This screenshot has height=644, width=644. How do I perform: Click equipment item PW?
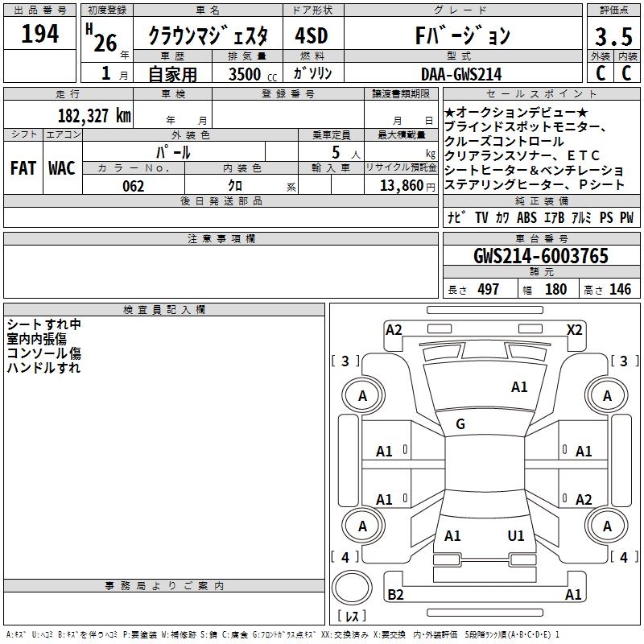coord(627,217)
